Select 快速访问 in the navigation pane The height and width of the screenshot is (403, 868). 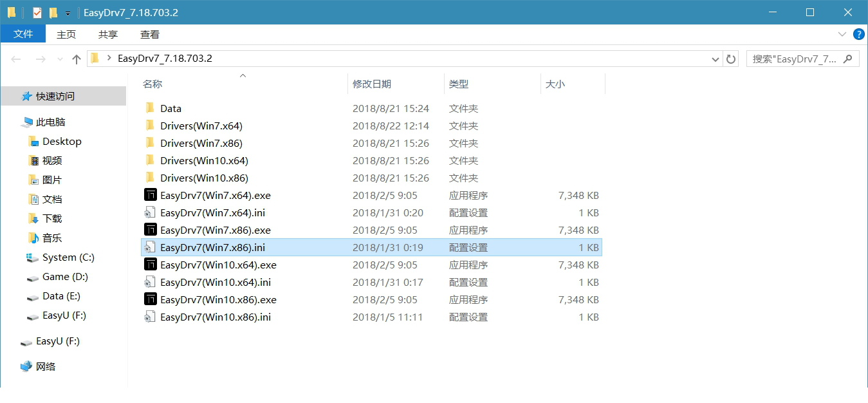[x=63, y=96]
